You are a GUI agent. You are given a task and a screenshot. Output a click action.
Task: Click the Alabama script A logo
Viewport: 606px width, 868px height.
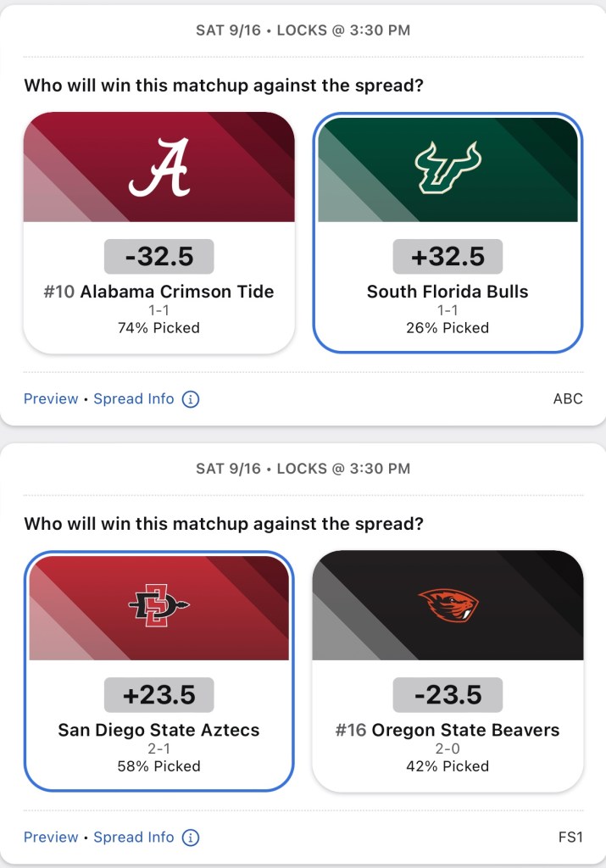tap(159, 168)
